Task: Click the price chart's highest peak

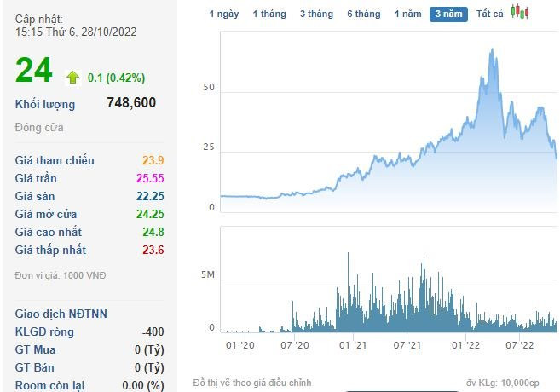Action: pyautogui.click(x=493, y=50)
